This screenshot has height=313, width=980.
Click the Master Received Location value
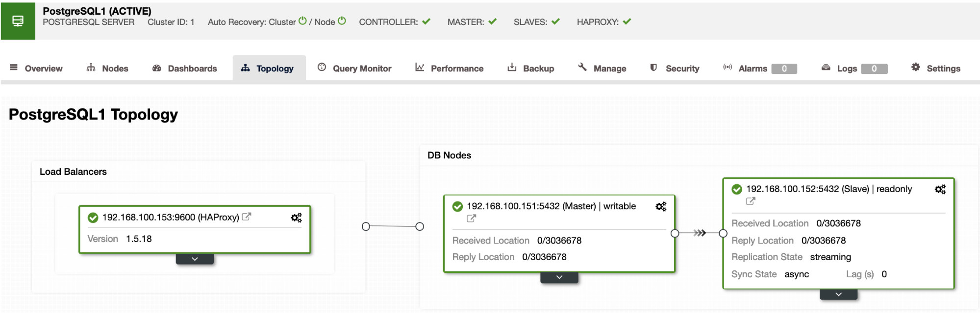[x=559, y=241]
